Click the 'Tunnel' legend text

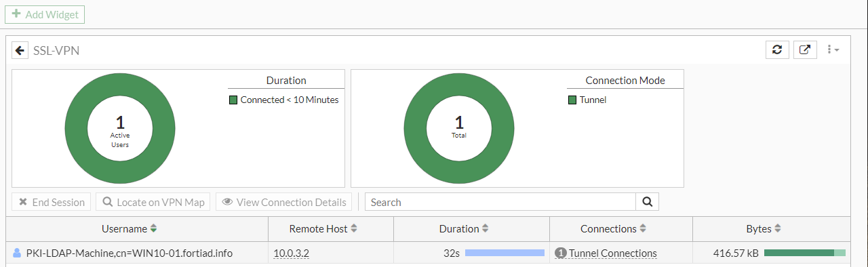[593, 100]
